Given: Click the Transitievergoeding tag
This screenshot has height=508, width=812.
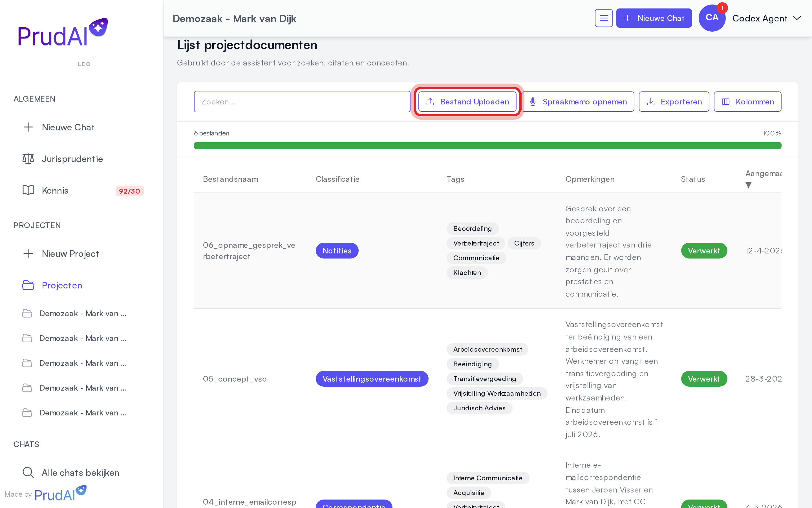Looking at the screenshot, I should coord(484,379).
